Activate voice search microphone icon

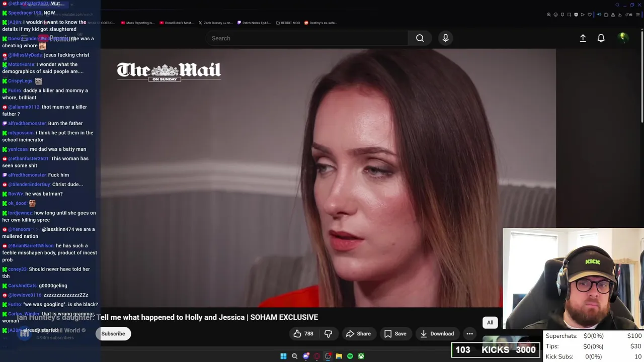(x=445, y=38)
